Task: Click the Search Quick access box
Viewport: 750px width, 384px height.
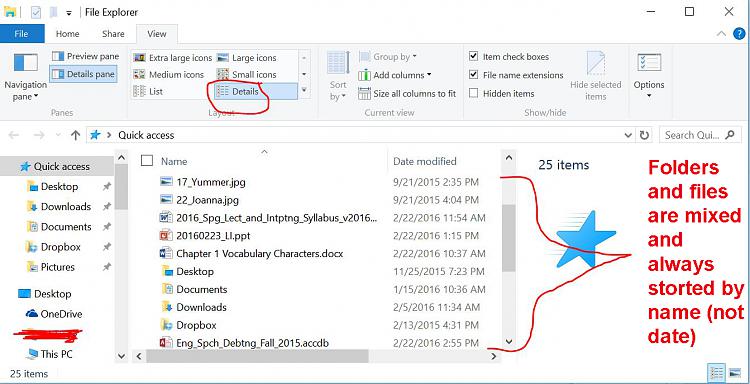Action: (699, 135)
